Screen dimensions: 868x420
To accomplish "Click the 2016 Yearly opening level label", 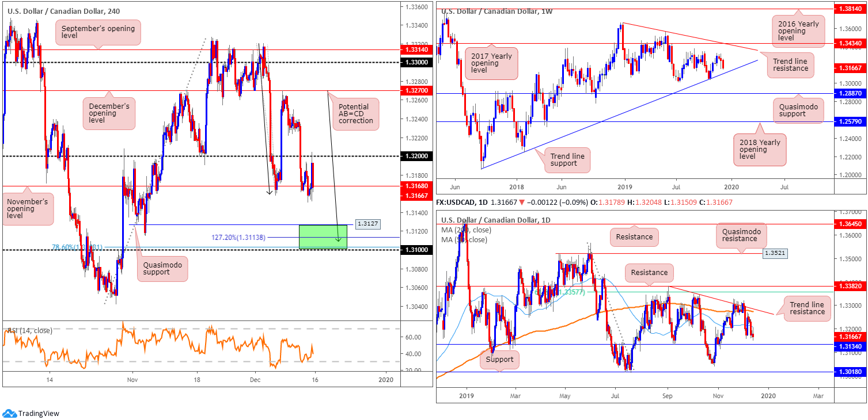I will coord(798,31).
